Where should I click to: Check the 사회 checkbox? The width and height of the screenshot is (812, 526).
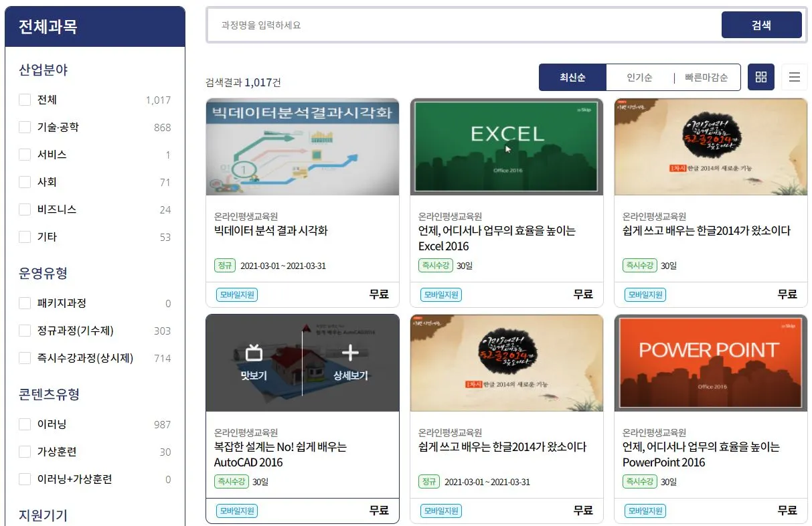[x=25, y=182]
